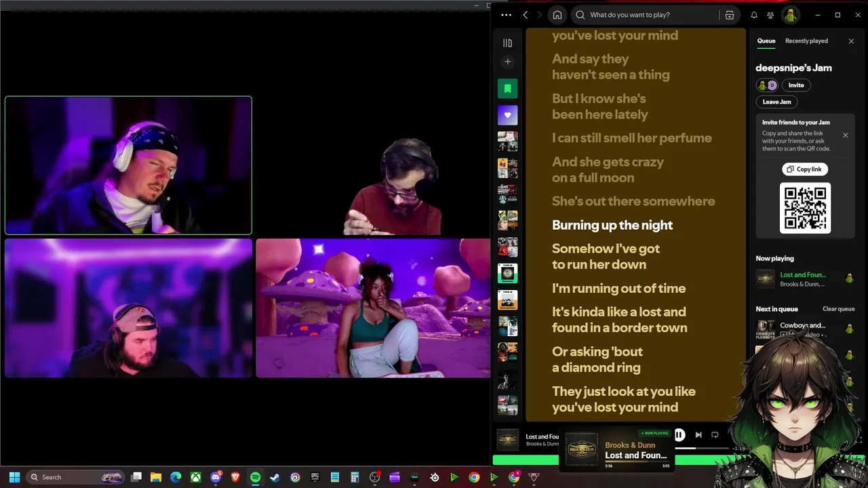
Task: Click the now-playing album art in bottom bar
Action: pos(507,440)
